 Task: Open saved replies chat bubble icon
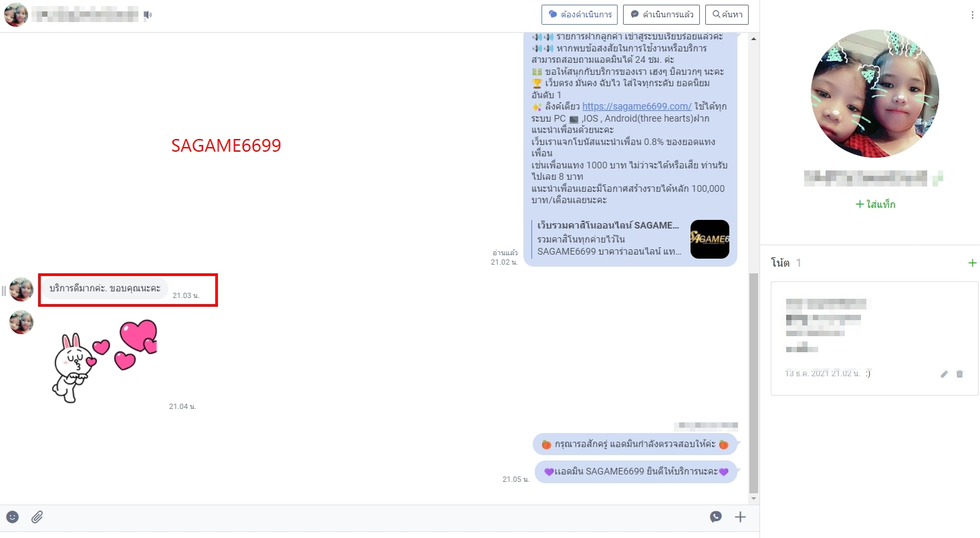[716, 517]
